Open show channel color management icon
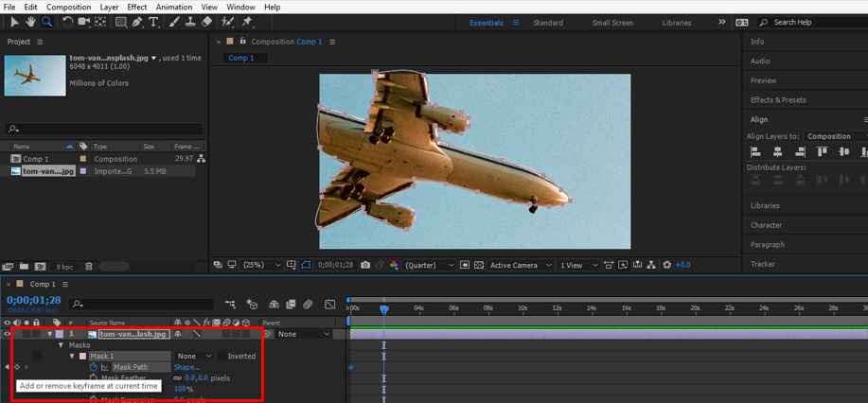The height and width of the screenshot is (403, 868). point(394,265)
